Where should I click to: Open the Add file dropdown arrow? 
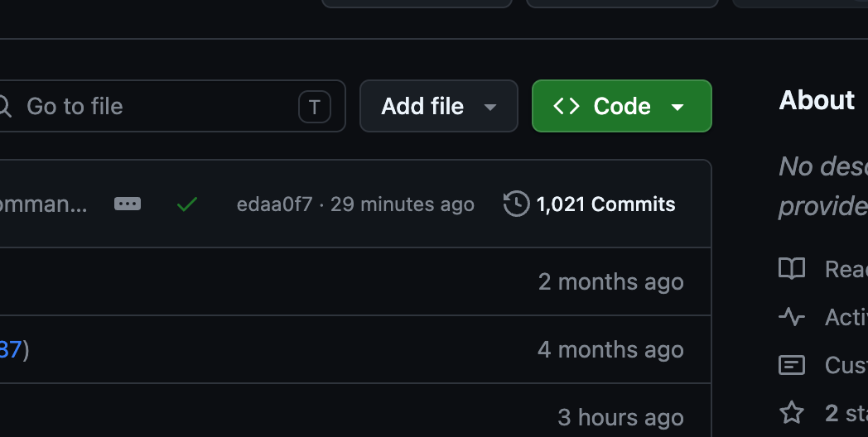(490, 107)
